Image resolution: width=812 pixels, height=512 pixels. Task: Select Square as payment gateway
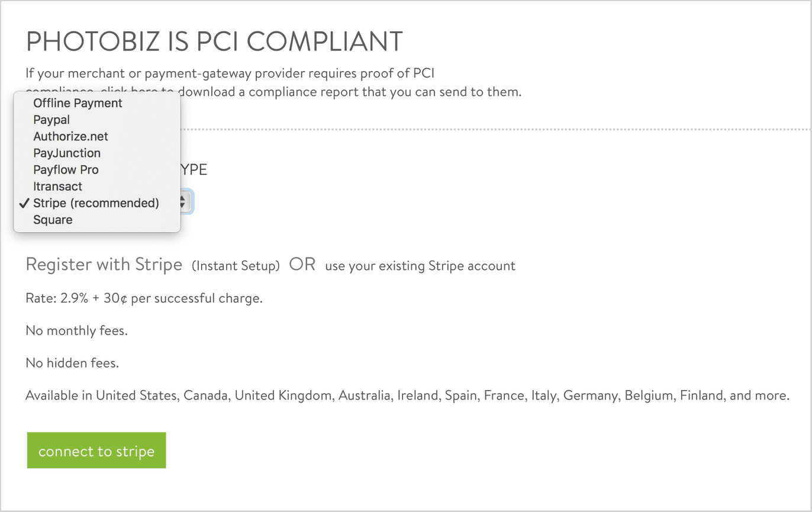53,220
